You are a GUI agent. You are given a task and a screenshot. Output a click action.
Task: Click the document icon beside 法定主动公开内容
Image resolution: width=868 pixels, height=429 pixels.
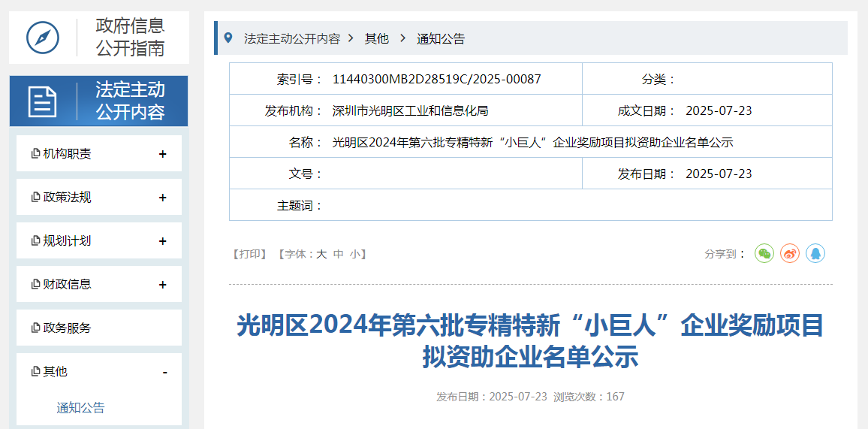[43, 101]
